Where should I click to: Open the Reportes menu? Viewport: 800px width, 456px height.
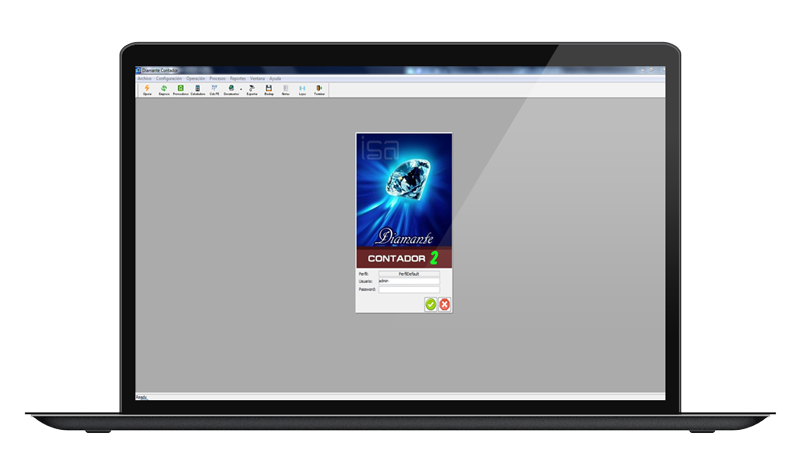coord(238,79)
